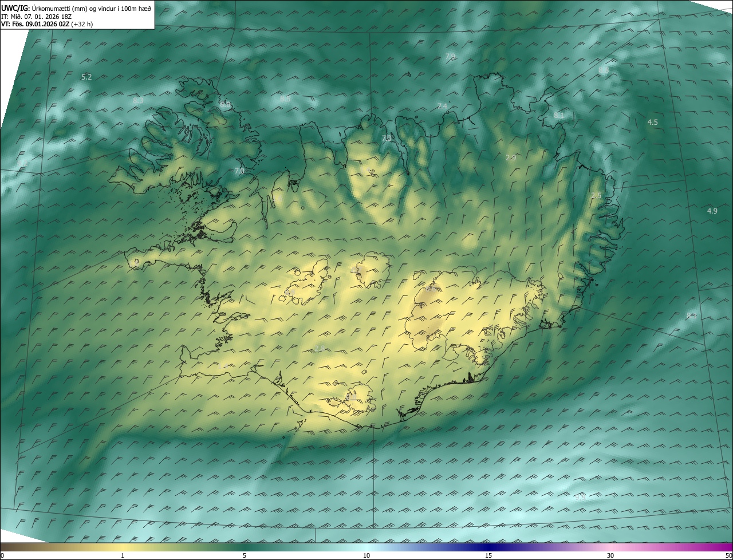Click the 5.2 value label on the map
The height and width of the screenshot is (560, 733).
[x=87, y=77]
